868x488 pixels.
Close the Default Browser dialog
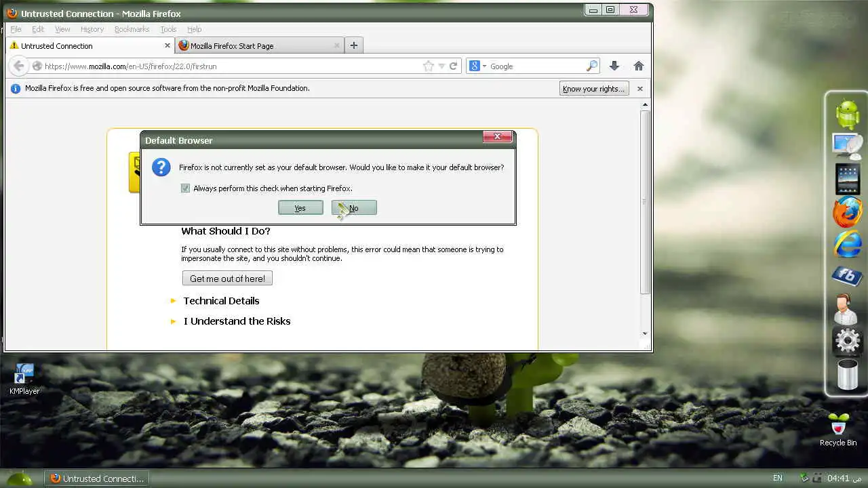pos(497,136)
